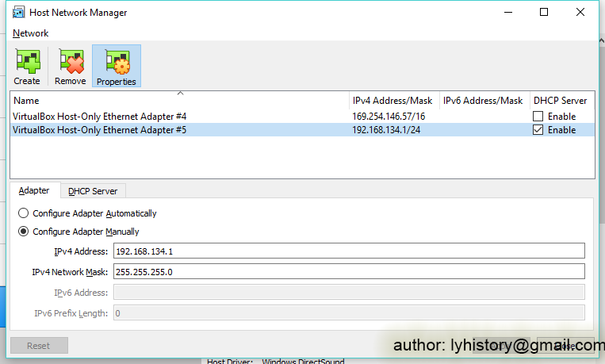Switch to the DHCP Server tab
Viewport: 605px width, 364px height.
(x=93, y=191)
